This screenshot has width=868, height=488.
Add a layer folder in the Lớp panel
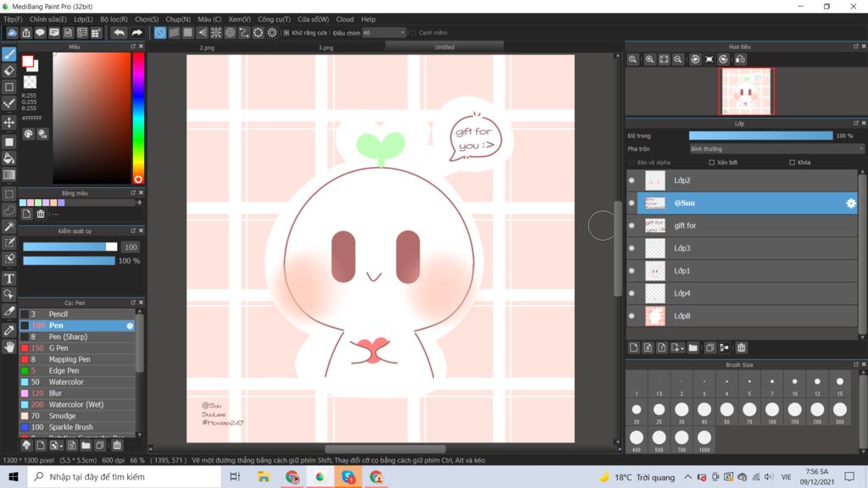click(x=693, y=348)
